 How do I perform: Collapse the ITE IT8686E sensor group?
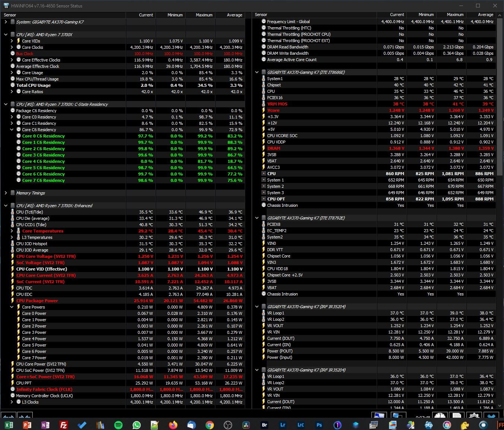tap(257, 72)
